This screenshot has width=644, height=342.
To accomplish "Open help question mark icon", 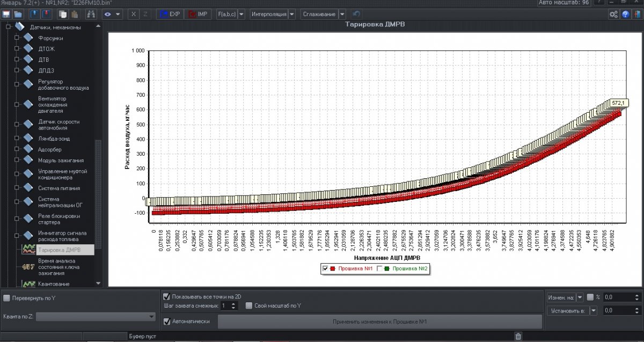I will click(626, 14).
